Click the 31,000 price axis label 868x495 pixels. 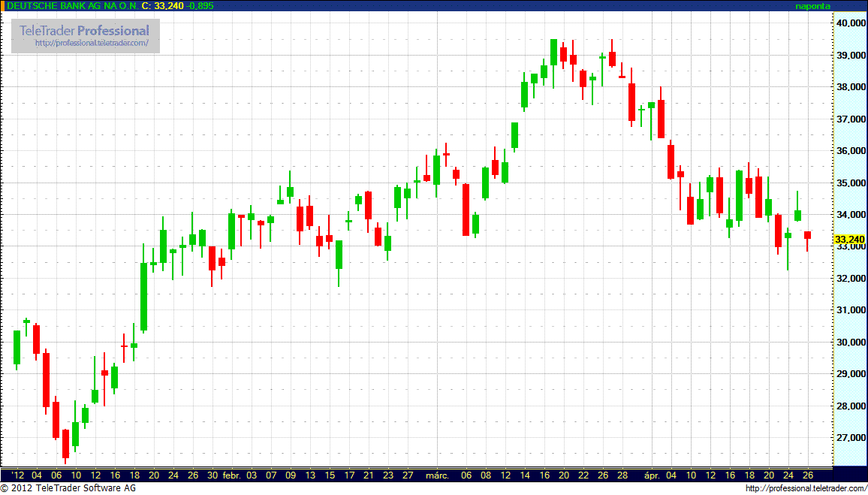tap(850, 310)
